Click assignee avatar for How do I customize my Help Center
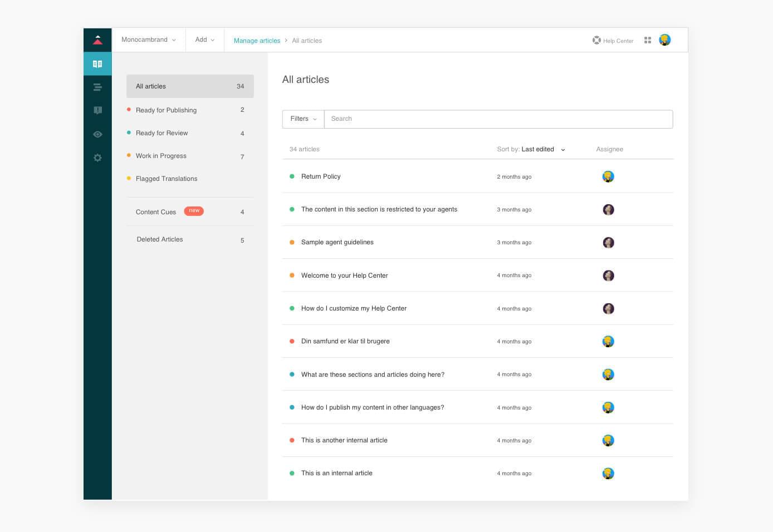 (x=608, y=308)
